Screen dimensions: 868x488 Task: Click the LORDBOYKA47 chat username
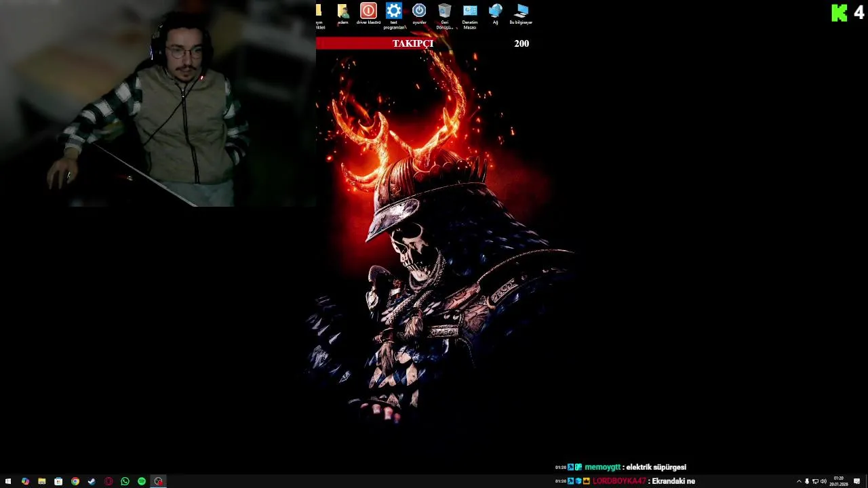(x=619, y=481)
